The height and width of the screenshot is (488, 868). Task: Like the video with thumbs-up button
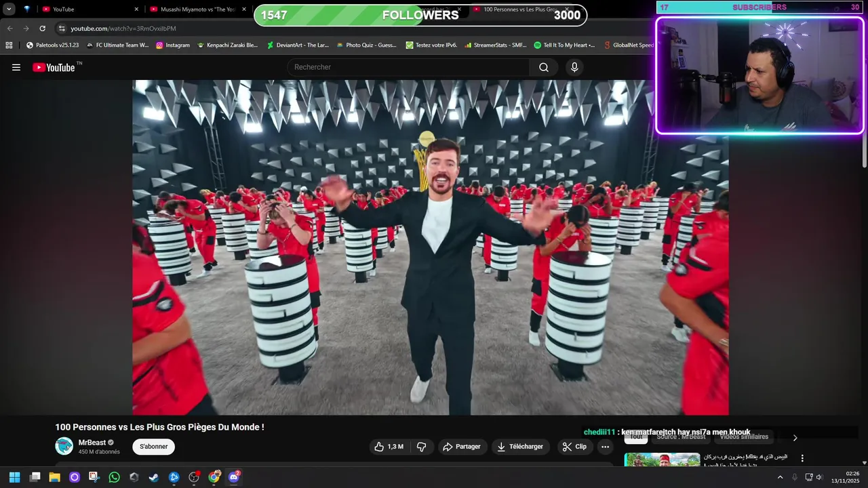pos(389,447)
